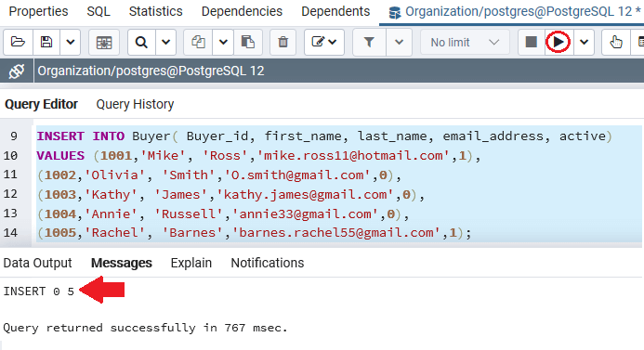Click 'Query returned successfully in 767 msec.' text
Viewport: 644px width, 350px height.
[x=145, y=328]
